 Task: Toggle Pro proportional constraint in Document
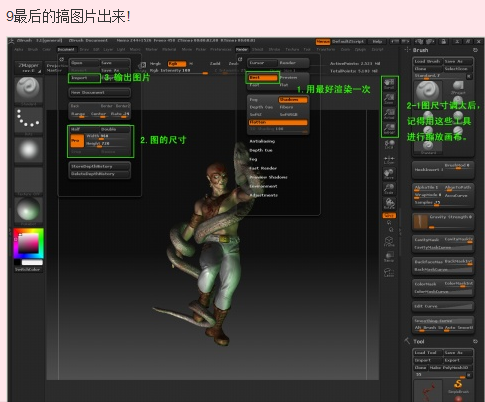point(77,141)
